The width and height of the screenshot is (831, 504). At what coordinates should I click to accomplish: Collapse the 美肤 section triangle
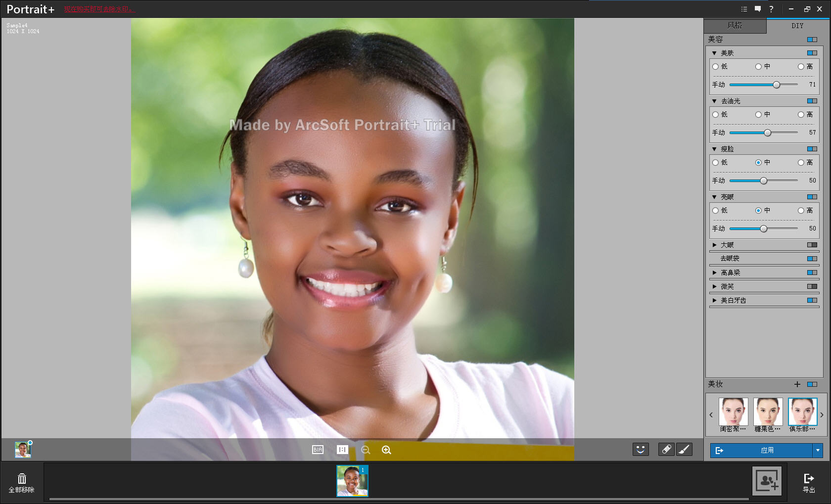[x=714, y=53]
